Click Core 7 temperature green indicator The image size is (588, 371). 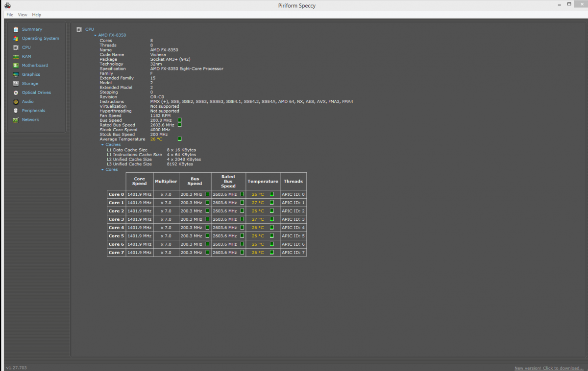272,253
